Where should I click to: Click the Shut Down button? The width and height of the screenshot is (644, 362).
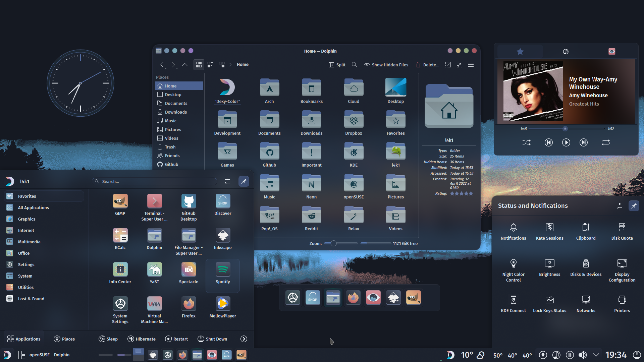[x=212, y=339]
